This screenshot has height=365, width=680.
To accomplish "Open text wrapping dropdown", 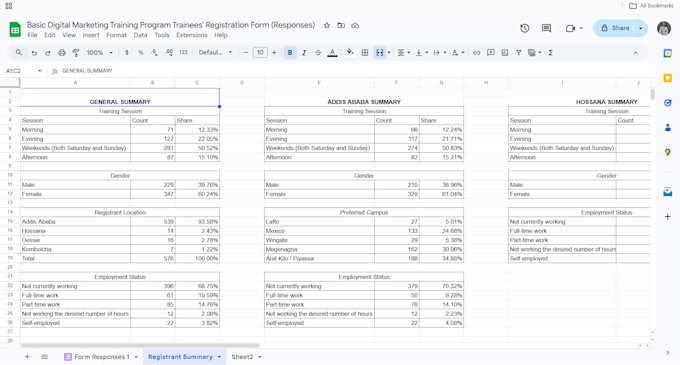I will pyautogui.click(x=439, y=52).
